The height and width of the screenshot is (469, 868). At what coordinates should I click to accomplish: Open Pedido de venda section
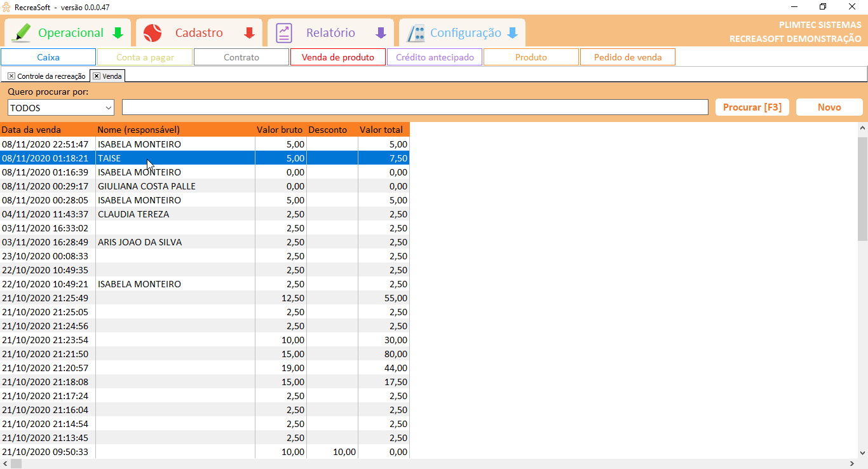click(x=628, y=57)
